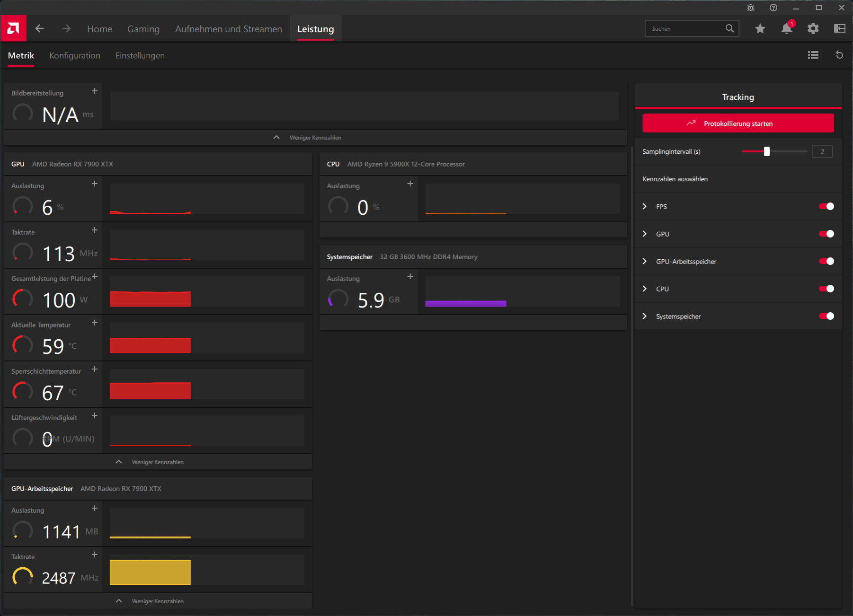Viewport: 853px width, 616px height.
Task: Expand GPU-Arbeitsspeicher tracking section
Action: point(645,261)
